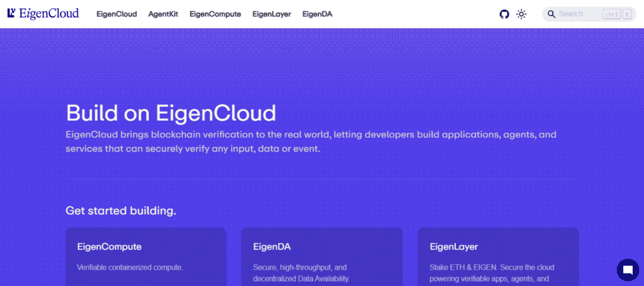This screenshot has height=286, width=644.
Task: Click the 'Get started building.' heading
Action: tap(121, 211)
